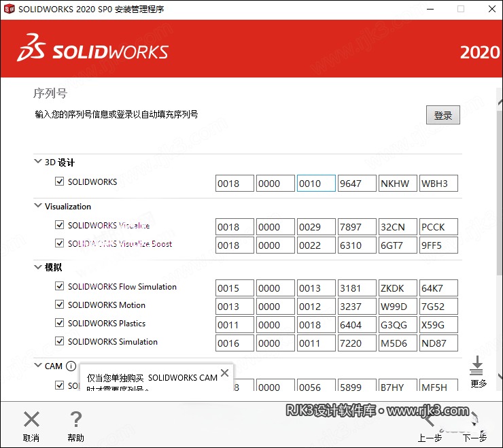Click the CAM info icon
This screenshot has height=448, width=503.
[71, 366]
